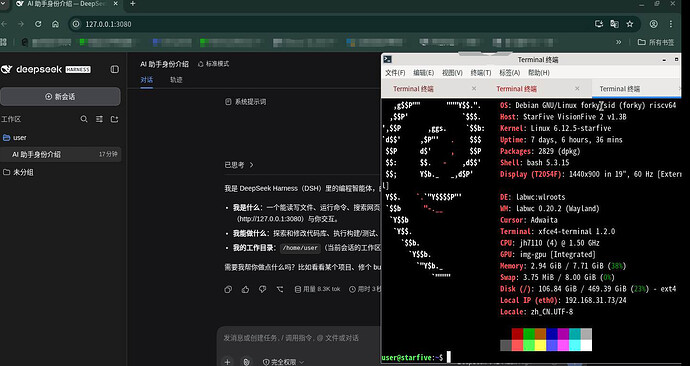Click the HARNESS badge
The image size is (690, 366).
78,70
